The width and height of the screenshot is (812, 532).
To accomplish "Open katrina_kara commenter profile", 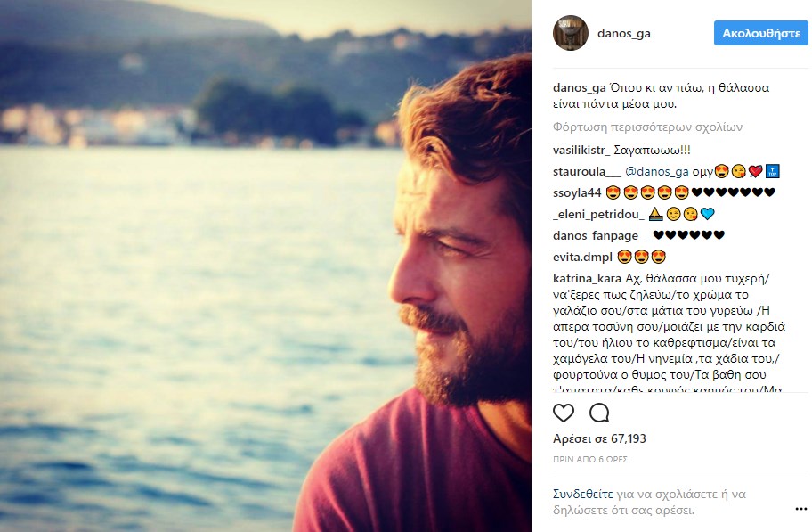I will tap(587, 278).
